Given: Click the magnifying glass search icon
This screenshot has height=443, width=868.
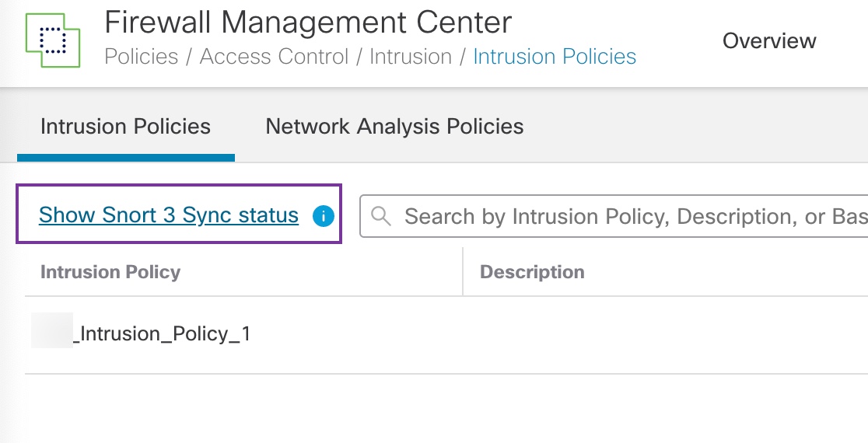Looking at the screenshot, I should tap(381, 216).
